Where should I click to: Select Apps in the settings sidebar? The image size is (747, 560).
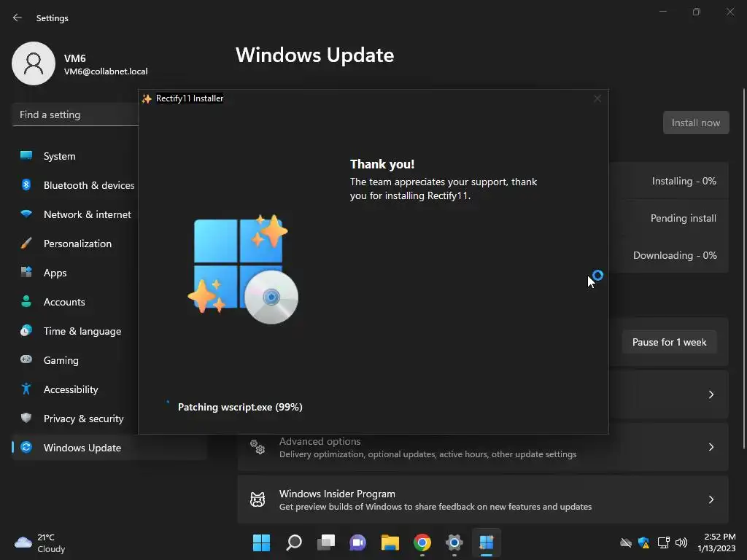click(x=76, y=273)
